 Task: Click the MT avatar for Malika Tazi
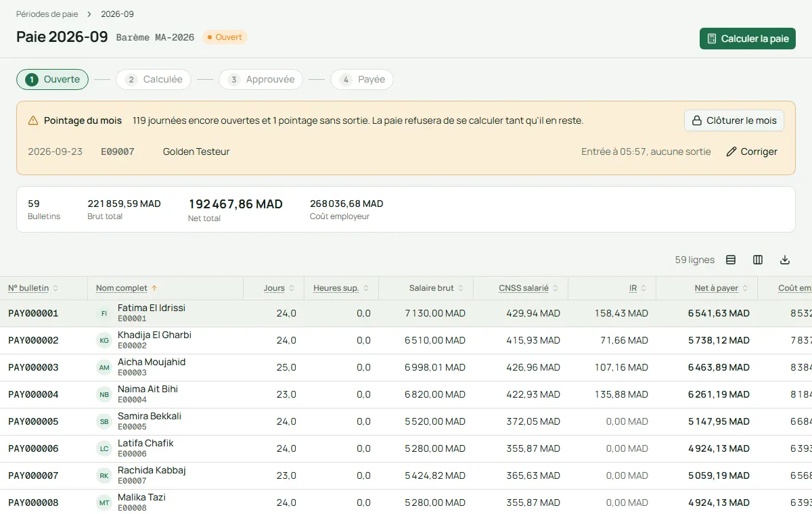(104, 503)
